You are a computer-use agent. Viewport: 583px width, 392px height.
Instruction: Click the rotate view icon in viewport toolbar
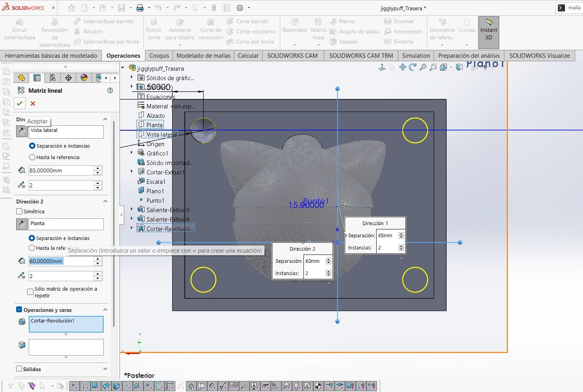pos(413,68)
